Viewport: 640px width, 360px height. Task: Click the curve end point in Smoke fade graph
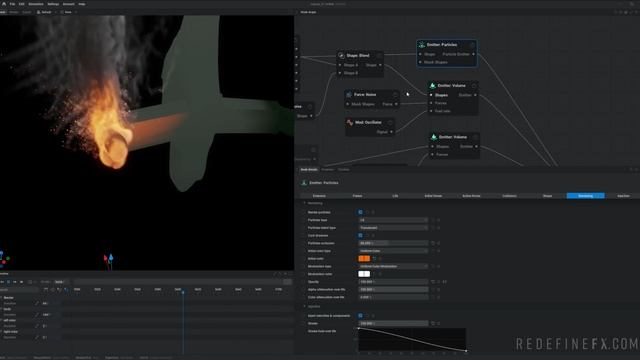466,351
